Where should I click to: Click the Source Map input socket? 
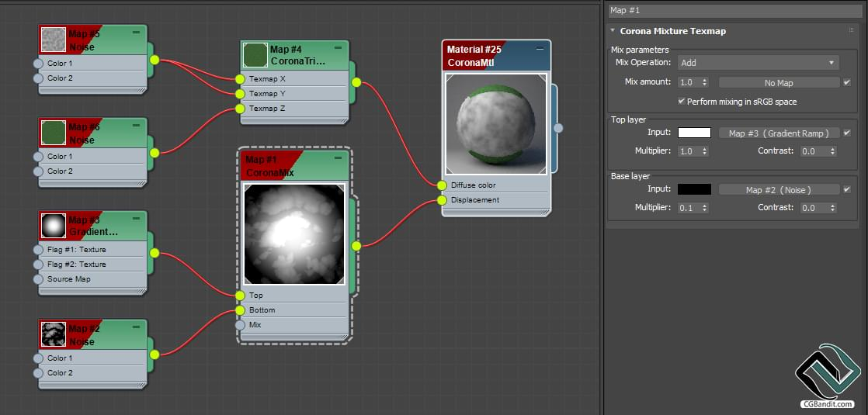38,279
